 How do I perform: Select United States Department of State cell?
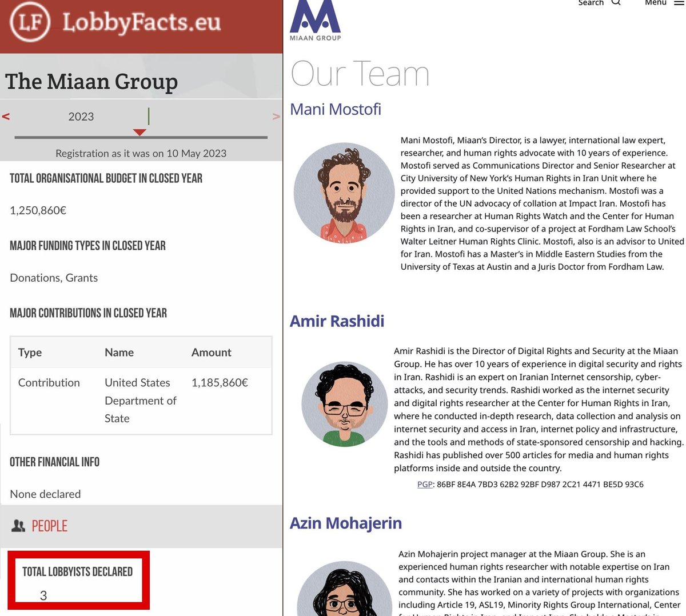click(x=141, y=401)
